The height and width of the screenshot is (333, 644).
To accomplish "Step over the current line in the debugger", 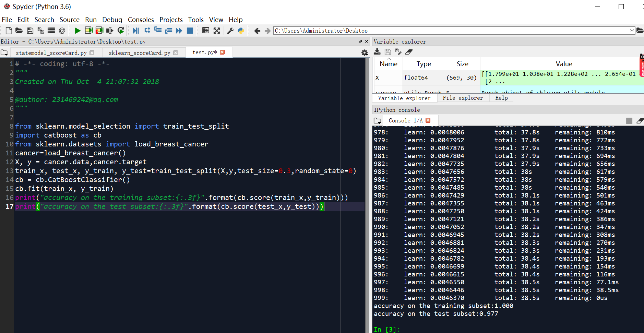I will (x=147, y=31).
